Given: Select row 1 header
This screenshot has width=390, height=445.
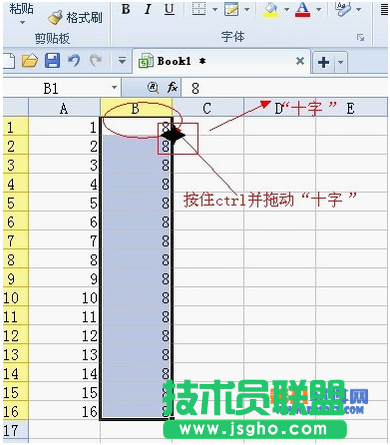Looking at the screenshot, I should [x=15, y=127].
